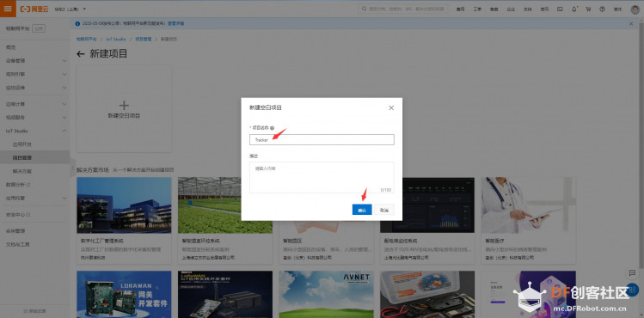The width and height of the screenshot is (644, 318).
Task: Open the region selector dropdown in header
Action: [71, 9]
